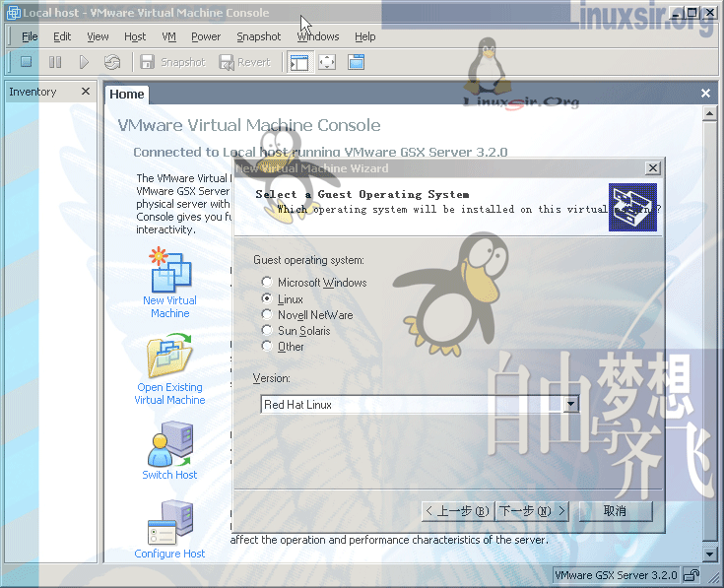Click the Open Existing Virtual Machine link text
This screenshot has width=724, height=588.
coord(169,394)
